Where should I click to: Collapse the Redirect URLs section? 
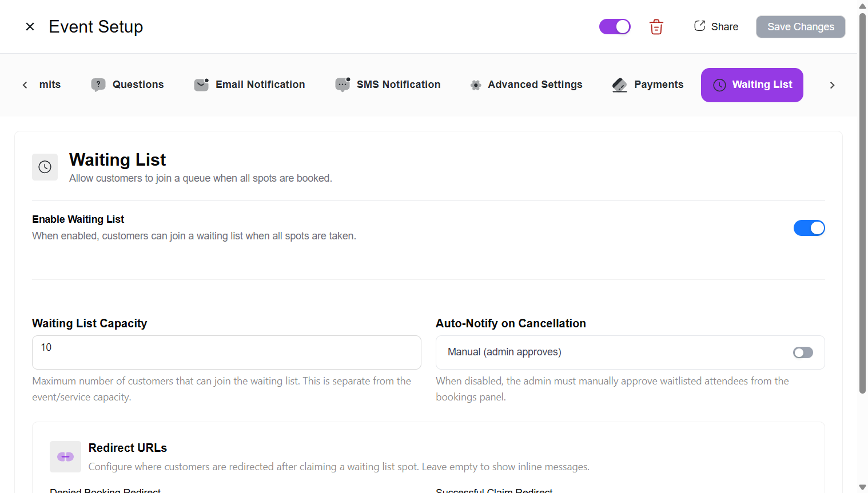(x=128, y=448)
